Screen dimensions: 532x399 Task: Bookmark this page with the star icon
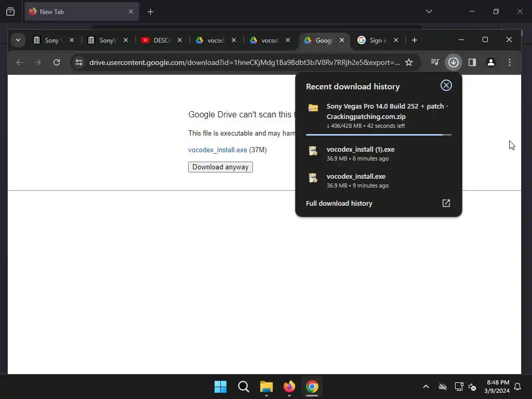(409, 62)
